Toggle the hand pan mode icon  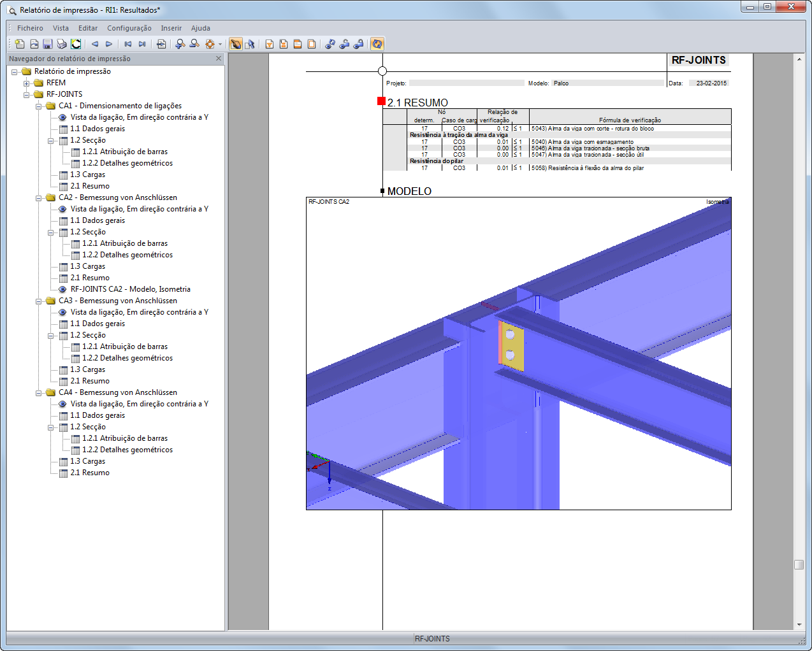click(x=236, y=44)
